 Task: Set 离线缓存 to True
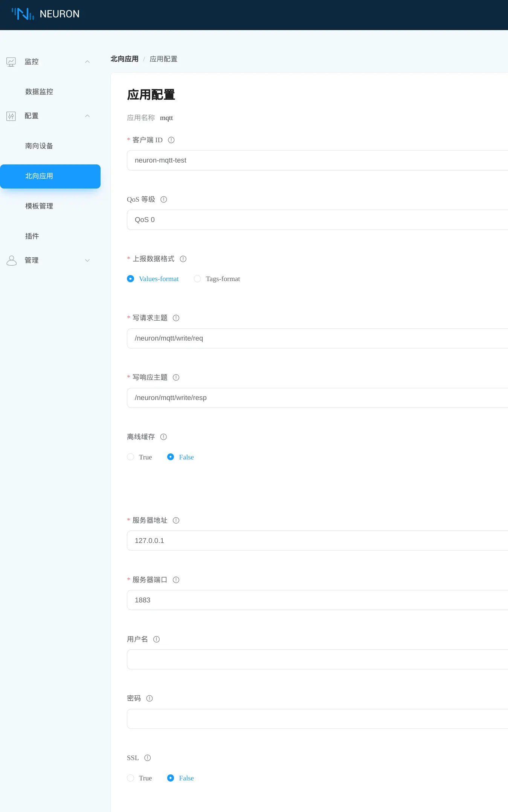(x=131, y=457)
